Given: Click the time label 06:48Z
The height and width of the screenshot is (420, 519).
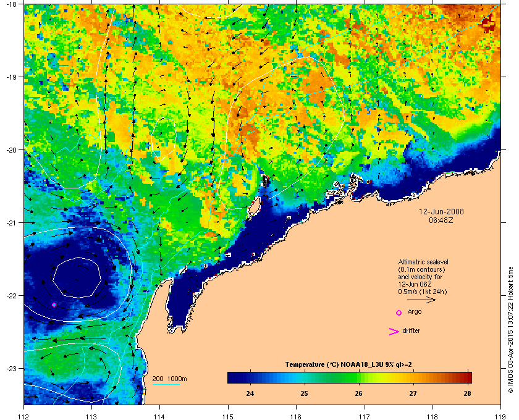Looking at the screenshot, I should (x=441, y=220).
